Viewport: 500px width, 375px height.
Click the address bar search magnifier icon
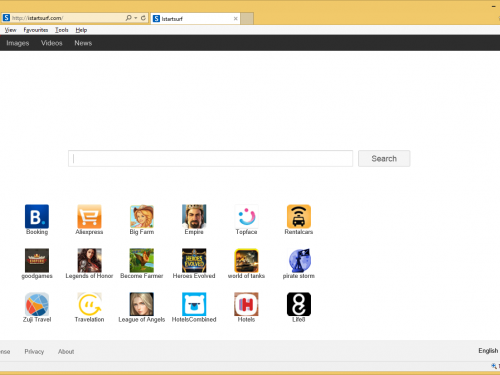tap(128, 18)
